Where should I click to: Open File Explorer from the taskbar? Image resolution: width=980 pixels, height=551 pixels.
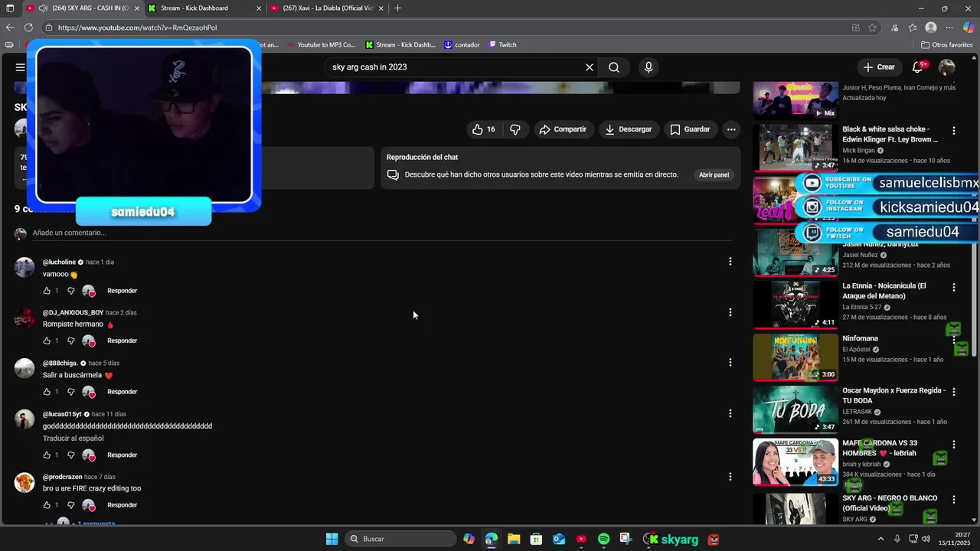coord(514,540)
